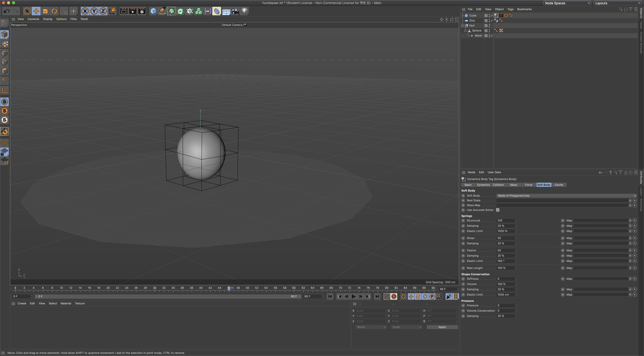Click the 0 F to 90 F preview range bar
Image resolution: width=644 pixels, height=356 pixels.
click(168, 297)
